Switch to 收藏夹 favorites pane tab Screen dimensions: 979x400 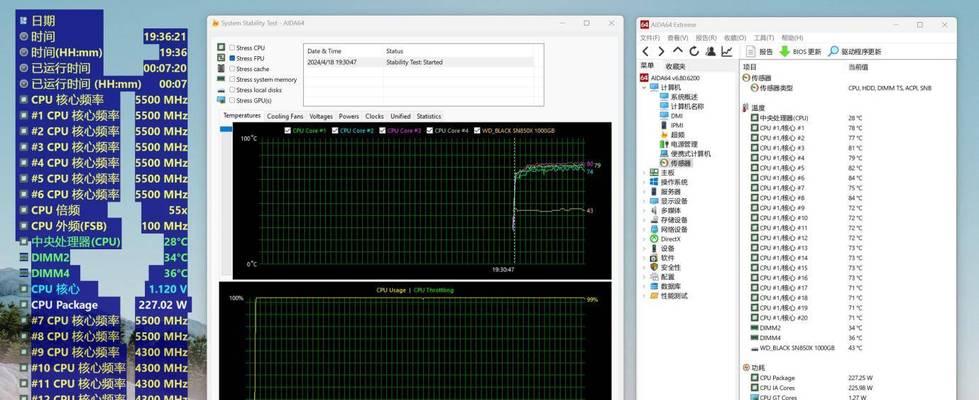(676, 66)
